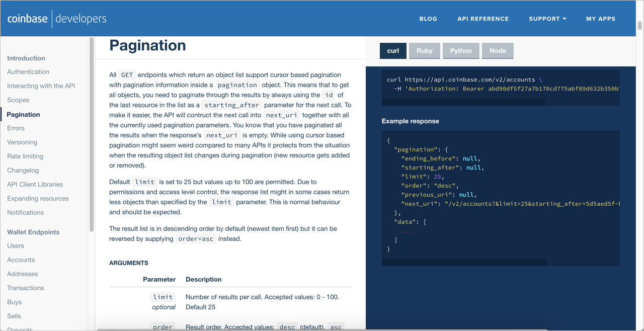Click the Coinbase developers logo
The image size is (644, 331).
point(57,19)
